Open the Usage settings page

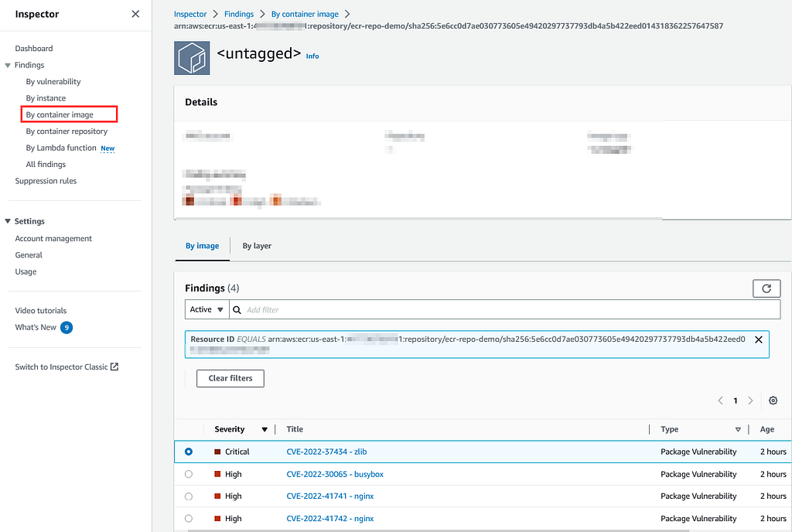26,272
